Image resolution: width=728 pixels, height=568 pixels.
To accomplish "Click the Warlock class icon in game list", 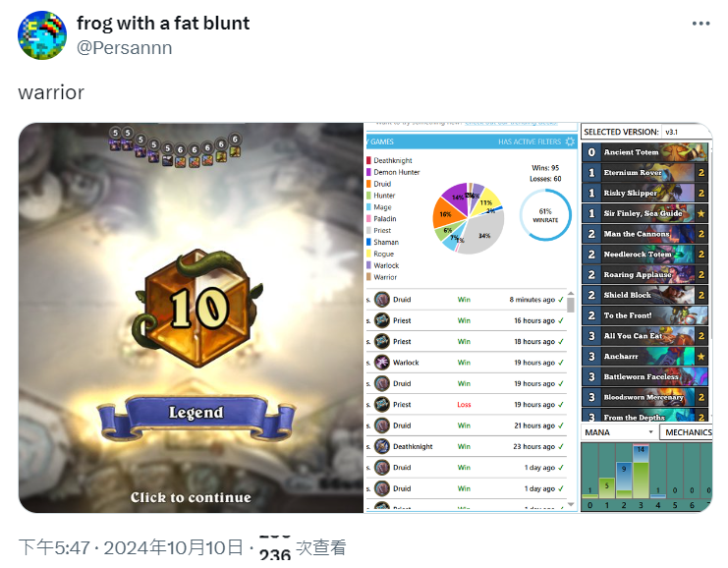I will (382, 363).
